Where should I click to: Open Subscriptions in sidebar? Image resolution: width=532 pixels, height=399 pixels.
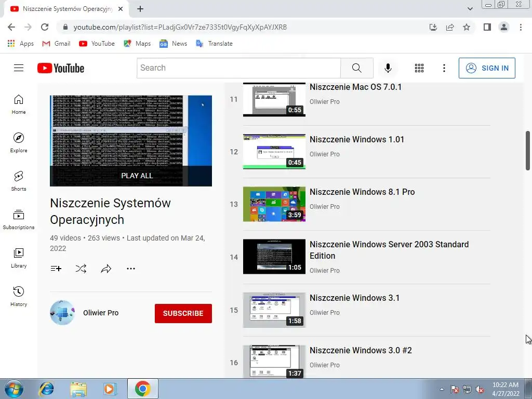pos(19,220)
